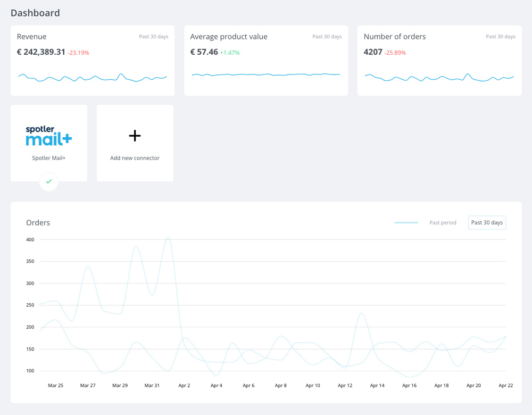Select the +1.47% change indicator
Screen dimensions: 532x415
pos(230,53)
